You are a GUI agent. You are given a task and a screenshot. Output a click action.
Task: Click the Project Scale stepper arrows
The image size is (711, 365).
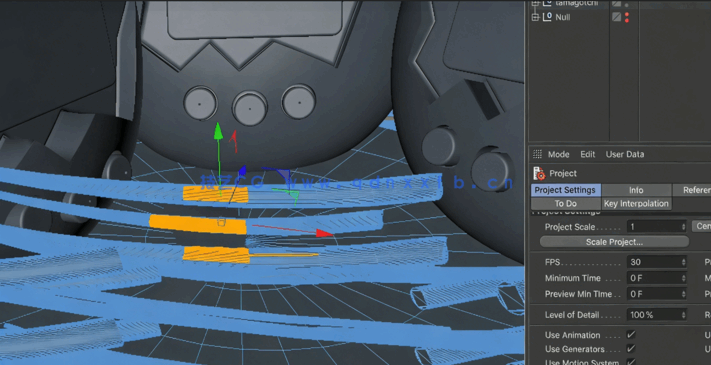point(683,226)
